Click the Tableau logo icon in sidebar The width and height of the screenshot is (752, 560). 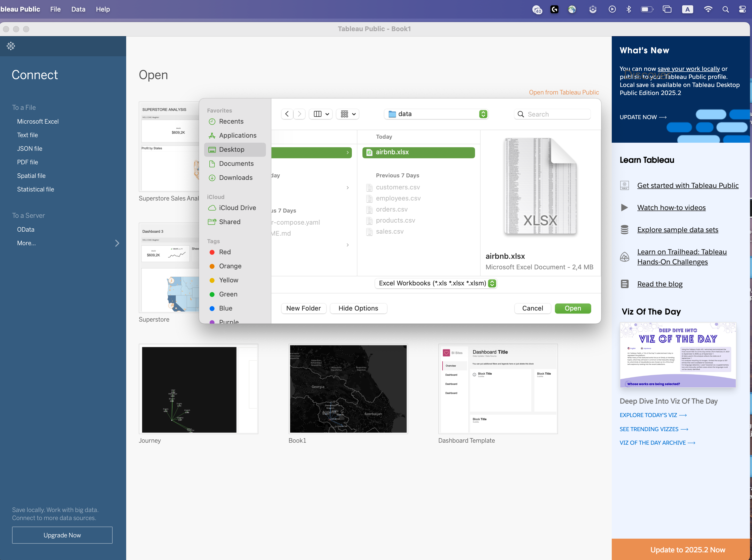[x=11, y=46]
